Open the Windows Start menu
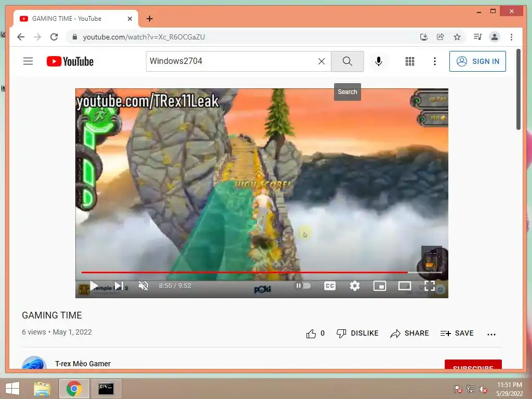532x399 pixels. click(x=12, y=389)
